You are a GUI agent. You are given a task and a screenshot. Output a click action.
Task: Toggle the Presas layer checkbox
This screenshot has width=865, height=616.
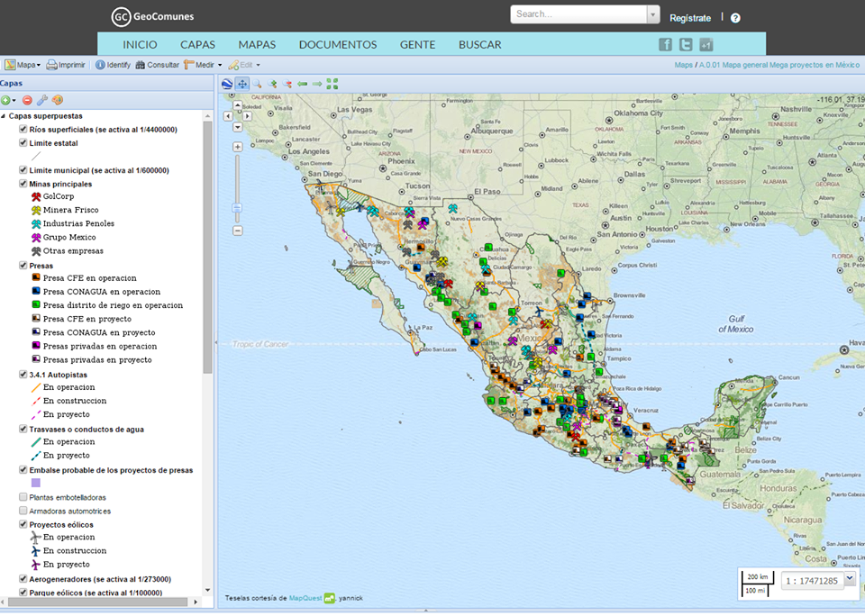23,266
